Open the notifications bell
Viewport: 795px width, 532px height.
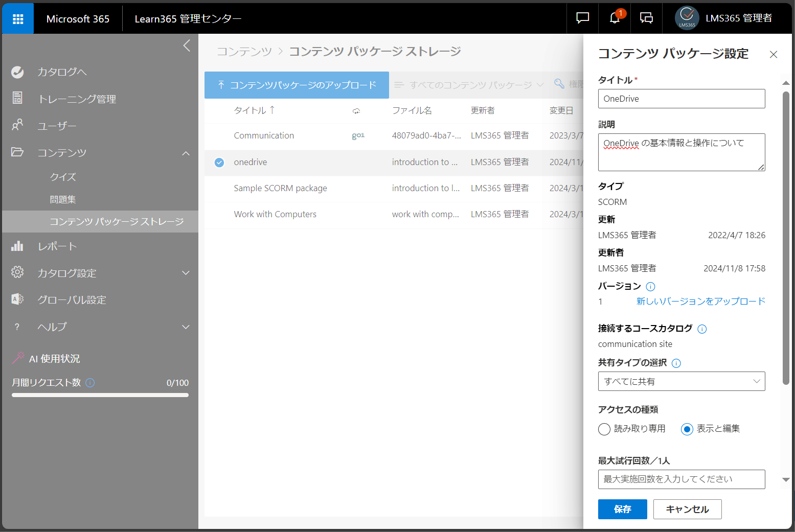point(615,18)
